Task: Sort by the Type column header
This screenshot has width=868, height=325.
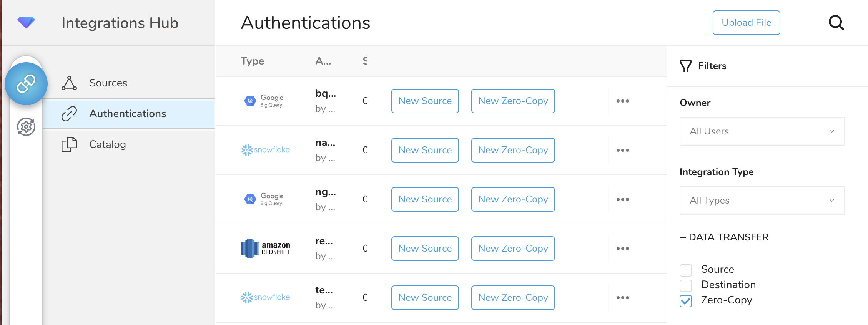Action: coord(252,61)
